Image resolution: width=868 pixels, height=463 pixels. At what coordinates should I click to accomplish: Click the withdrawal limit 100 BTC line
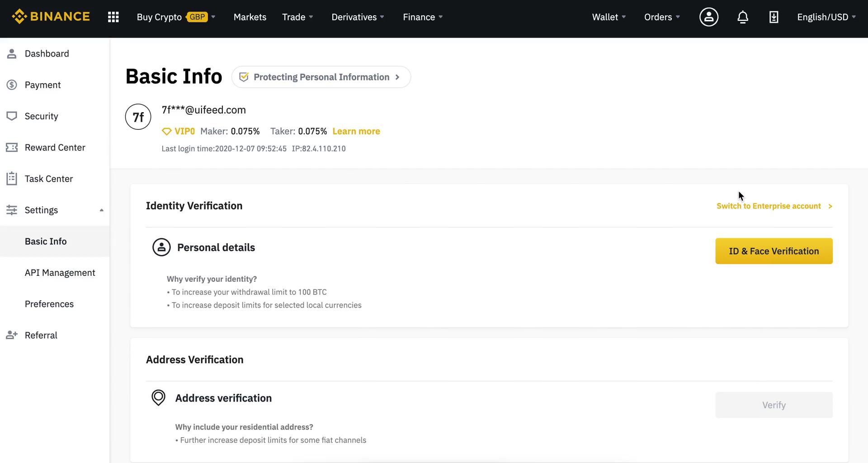coord(247,292)
